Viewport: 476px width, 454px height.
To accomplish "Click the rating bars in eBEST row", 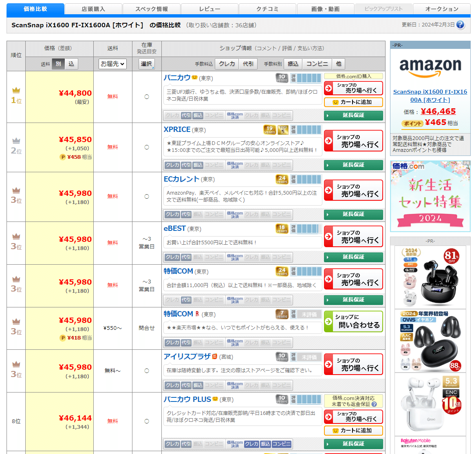I will coord(309,229).
